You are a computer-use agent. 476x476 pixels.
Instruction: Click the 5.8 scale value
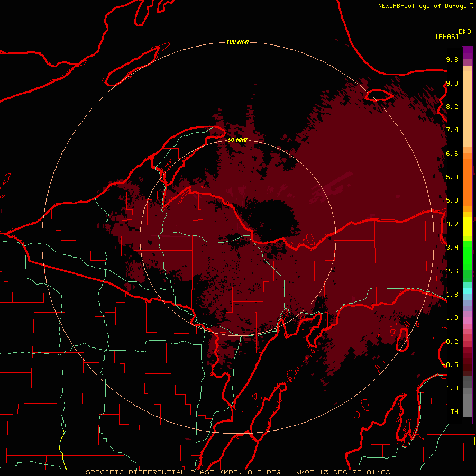pyautogui.click(x=452, y=177)
